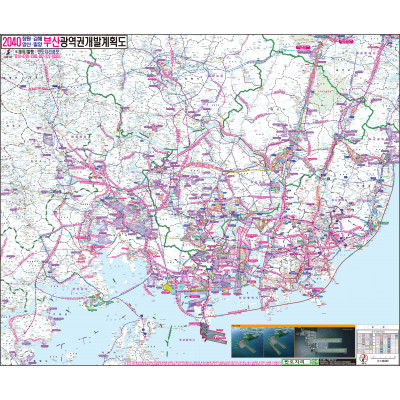Screen dimensions: 400x400
Task: Select the pink phone number line below the title
Action: point(38,56)
